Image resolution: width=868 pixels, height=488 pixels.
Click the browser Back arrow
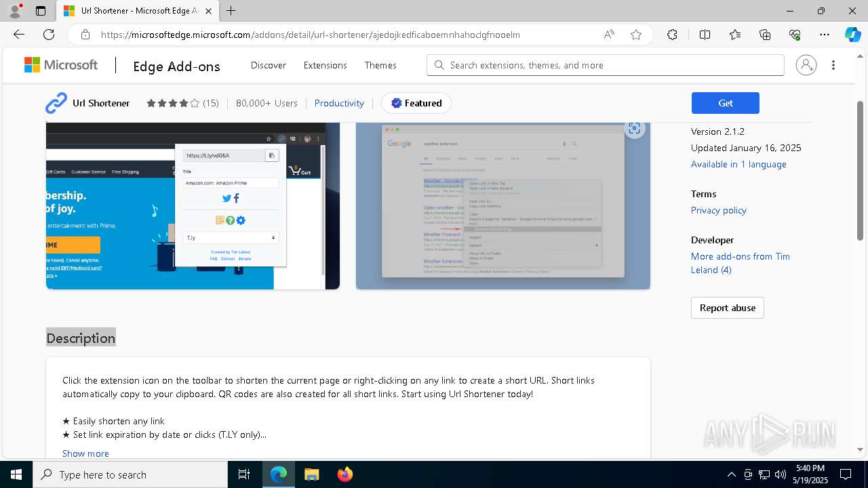pyautogui.click(x=19, y=35)
